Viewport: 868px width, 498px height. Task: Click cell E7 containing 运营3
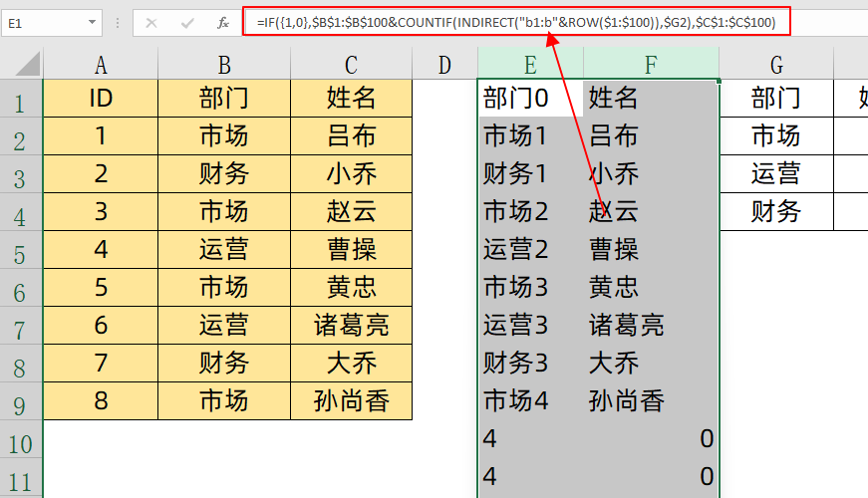tap(530, 326)
